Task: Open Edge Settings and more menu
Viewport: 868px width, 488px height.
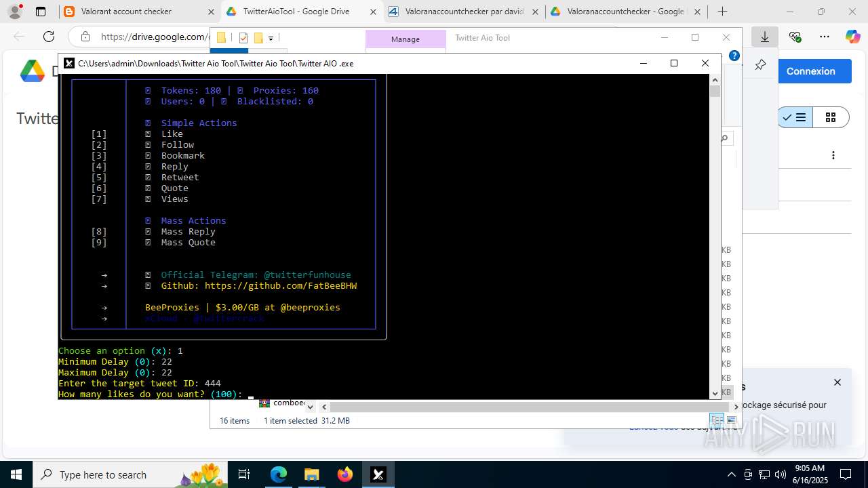Action: (825, 37)
